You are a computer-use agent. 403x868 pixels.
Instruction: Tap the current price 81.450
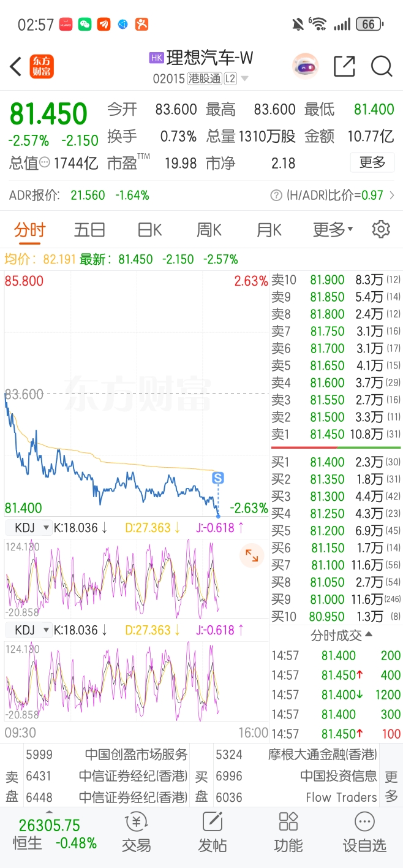(48, 114)
